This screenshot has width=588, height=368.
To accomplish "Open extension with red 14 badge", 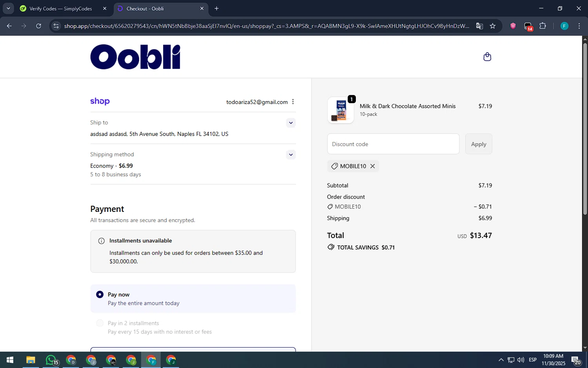I will [528, 26].
